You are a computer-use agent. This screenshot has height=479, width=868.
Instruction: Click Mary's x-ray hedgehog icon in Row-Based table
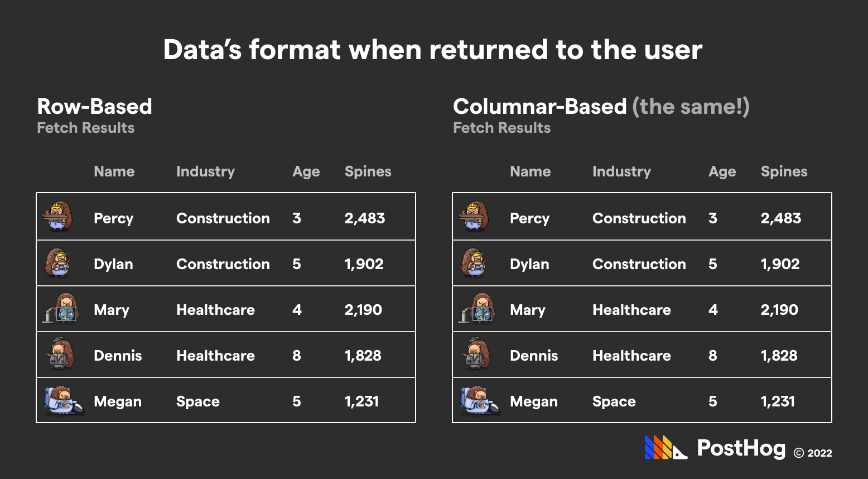click(61, 309)
